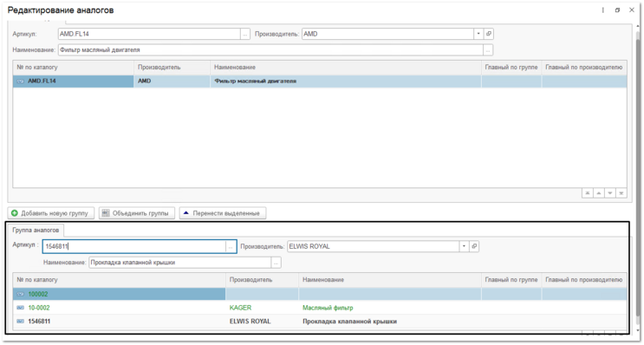Select the 100002 row in lower table

click(320, 294)
